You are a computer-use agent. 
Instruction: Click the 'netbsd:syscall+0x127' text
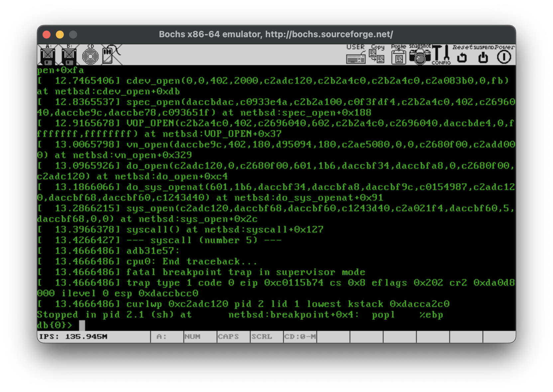click(x=264, y=230)
